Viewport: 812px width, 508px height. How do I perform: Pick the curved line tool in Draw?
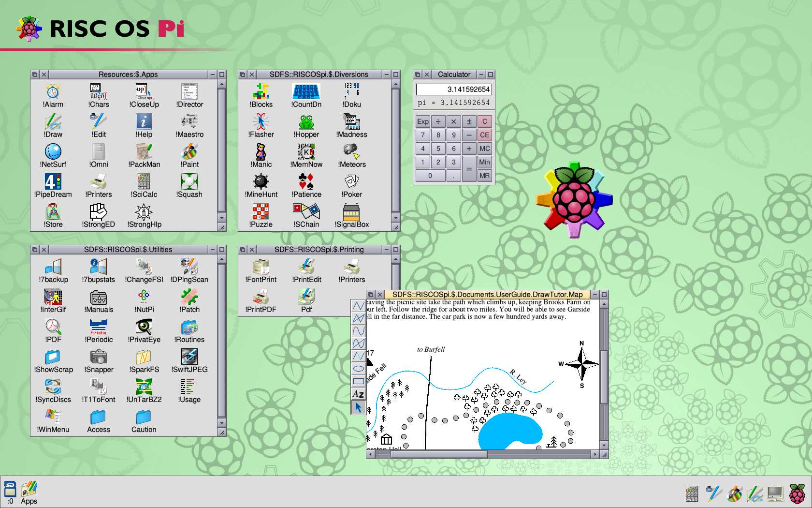(x=359, y=331)
